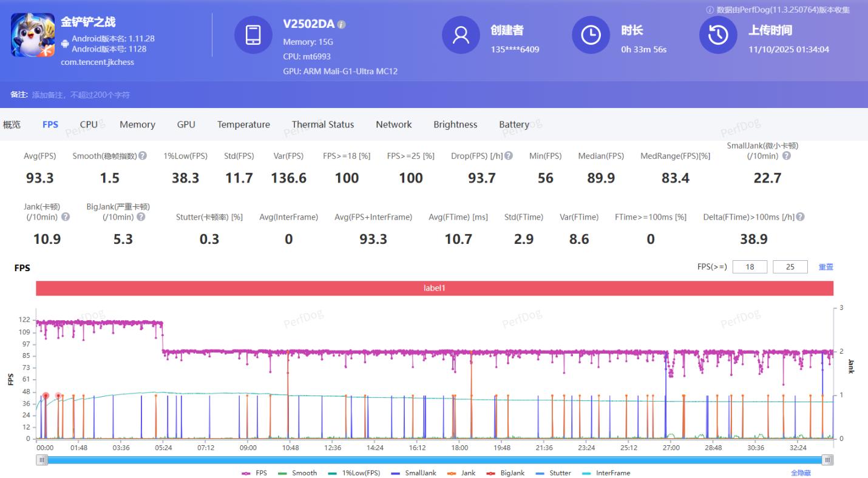Click the info icon beside V2502DA
Viewport: 868px width, 478px height.
pyautogui.click(x=342, y=25)
